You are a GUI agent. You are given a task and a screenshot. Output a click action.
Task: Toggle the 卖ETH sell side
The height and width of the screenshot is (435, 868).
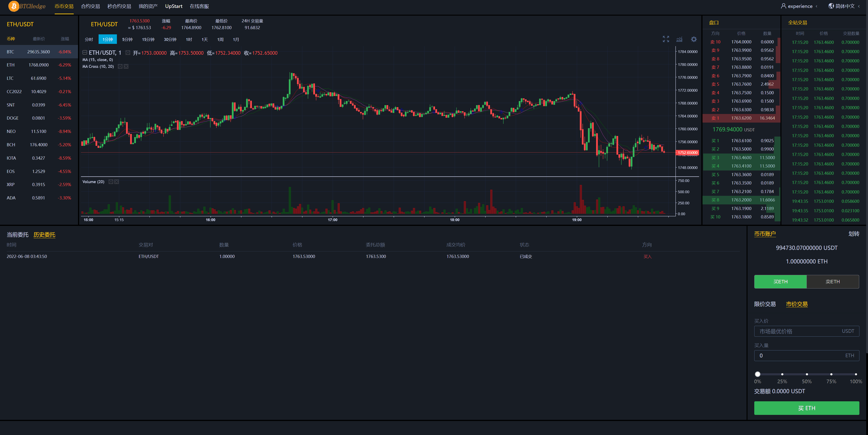click(833, 282)
